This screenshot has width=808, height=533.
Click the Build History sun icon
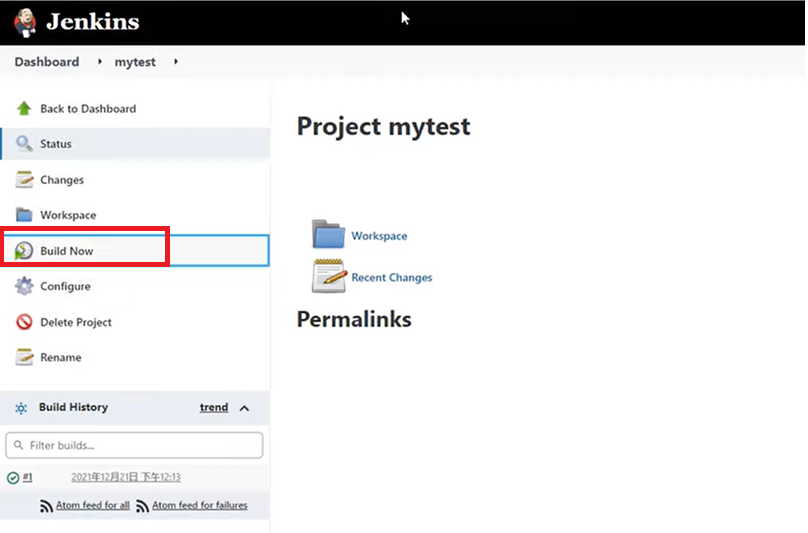point(21,408)
